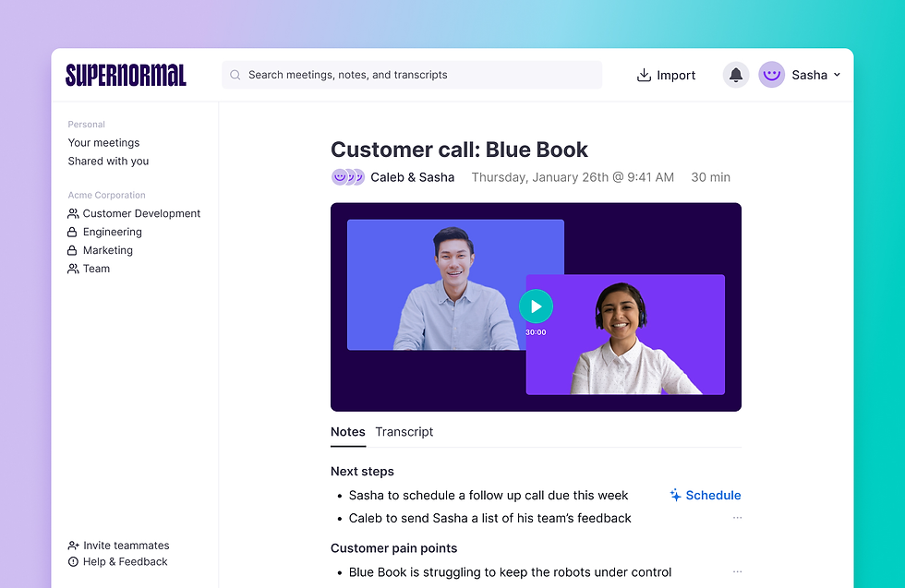Click the Acme Corporation section label

pyautogui.click(x=107, y=195)
